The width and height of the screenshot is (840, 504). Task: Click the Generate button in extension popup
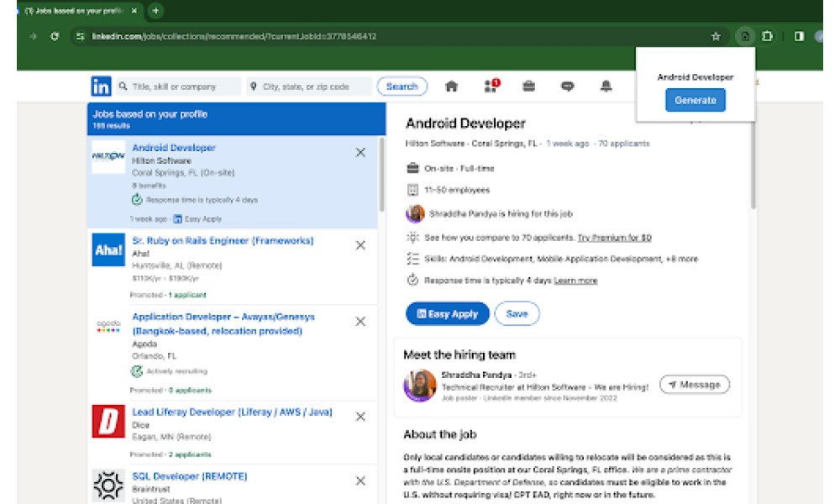coord(696,100)
